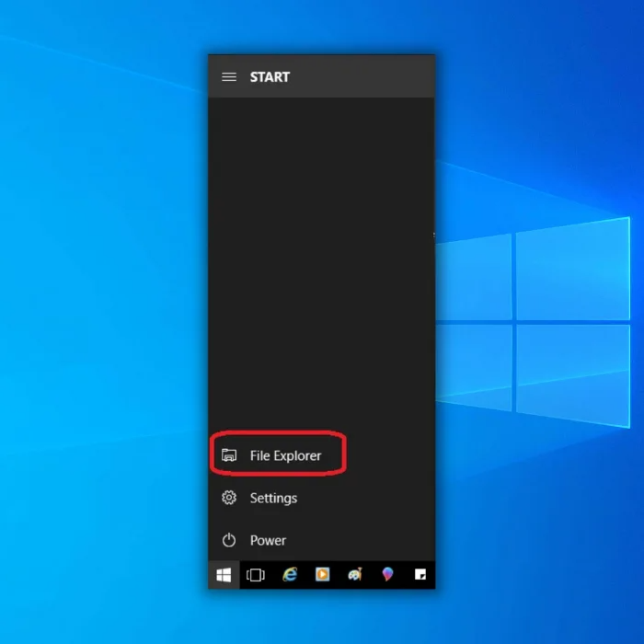This screenshot has width=644, height=644.
Task: Open File Explorer using its text label
Action: tap(285, 455)
